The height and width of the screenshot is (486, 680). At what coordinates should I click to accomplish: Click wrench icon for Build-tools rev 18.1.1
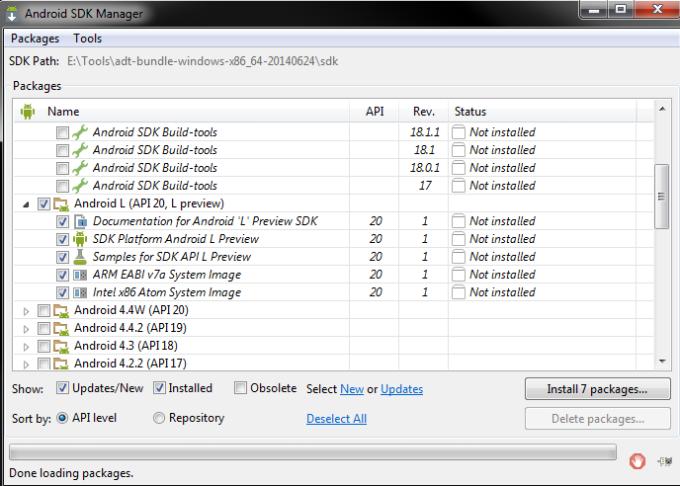pos(80,132)
